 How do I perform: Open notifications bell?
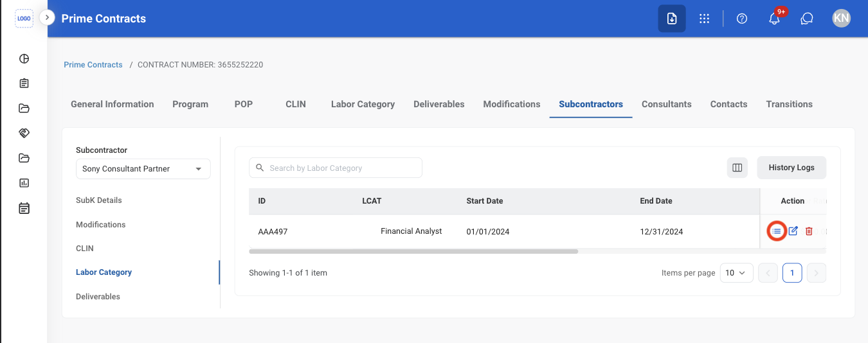coord(775,19)
